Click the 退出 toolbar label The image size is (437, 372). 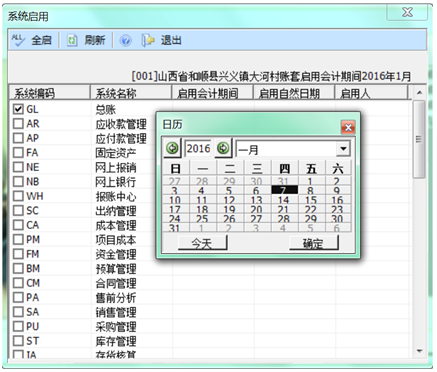coord(171,41)
